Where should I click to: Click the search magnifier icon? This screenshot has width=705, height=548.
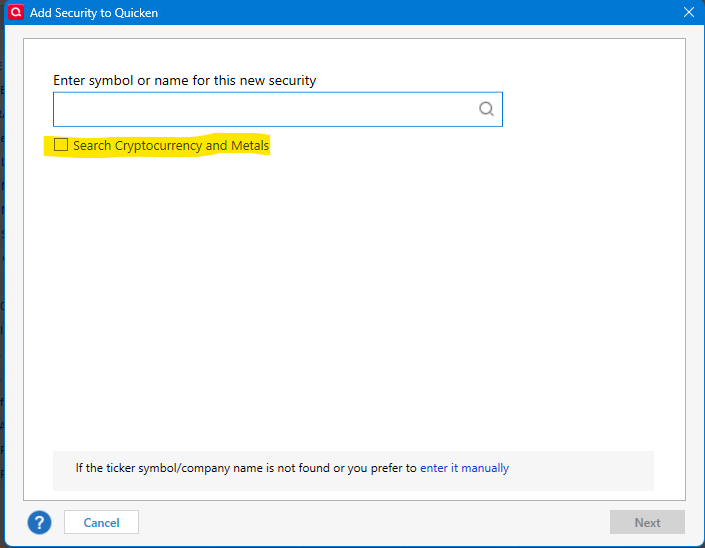pyautogui.click(x=486, y=110)
